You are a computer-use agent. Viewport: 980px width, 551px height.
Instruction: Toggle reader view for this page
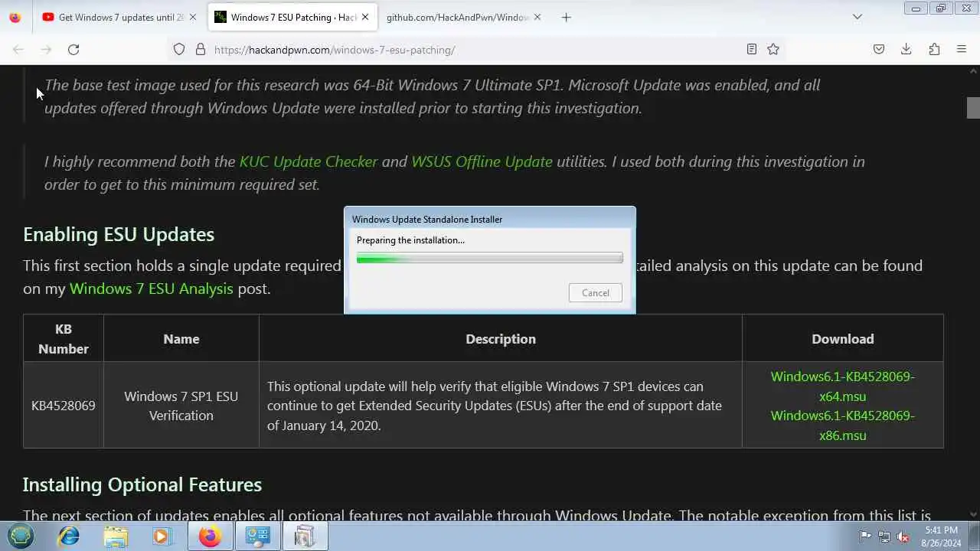coord(752,50)
